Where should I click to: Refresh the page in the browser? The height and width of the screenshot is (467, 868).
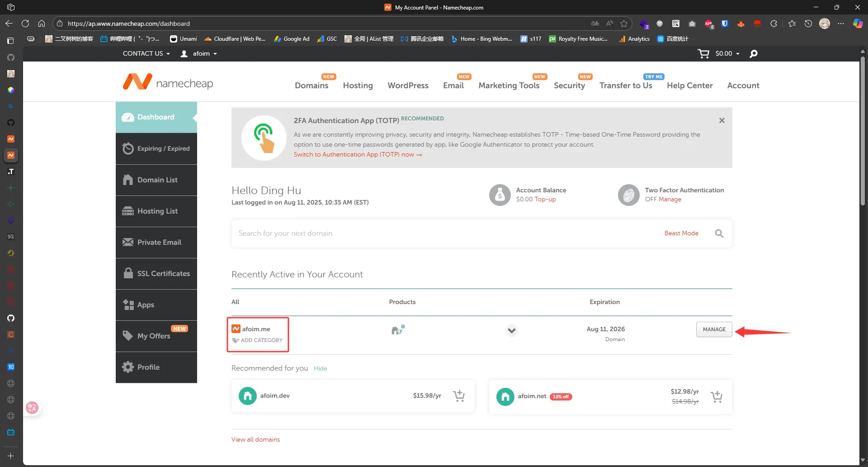tap(25, 24)
